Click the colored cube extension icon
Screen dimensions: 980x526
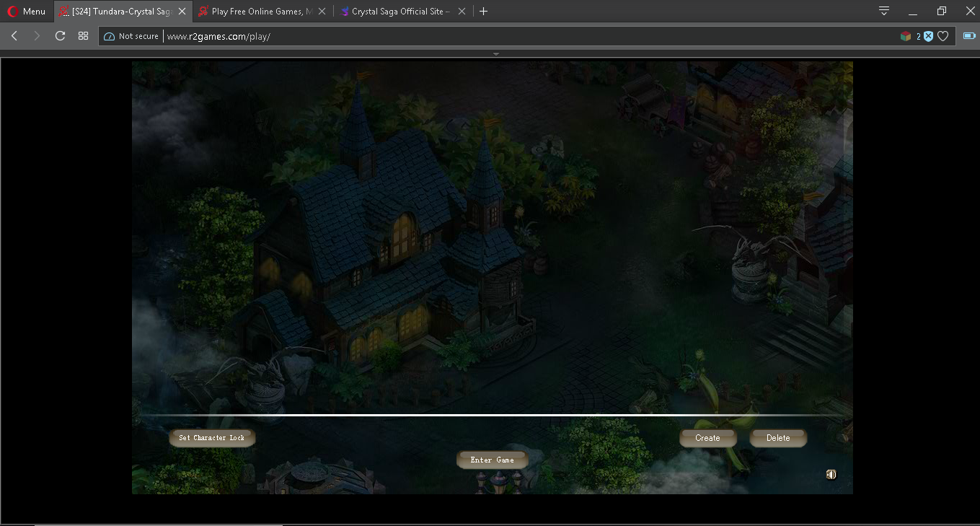[906, 36]
